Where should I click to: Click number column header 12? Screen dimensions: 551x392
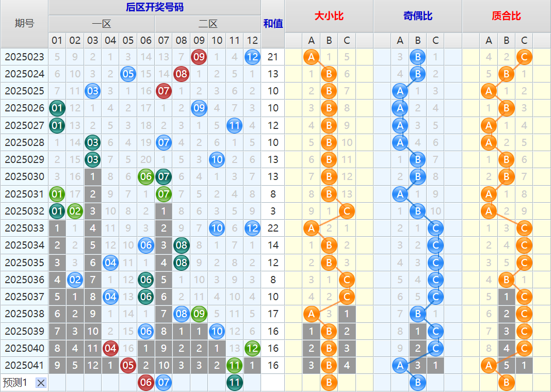[x=252, y=41]
